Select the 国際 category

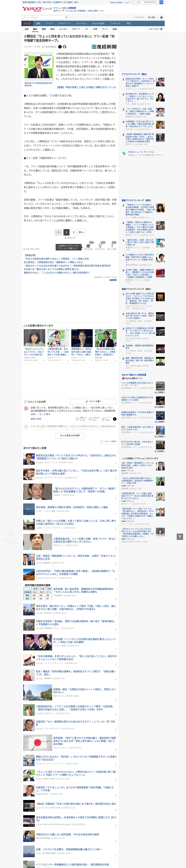pos(44,29)
